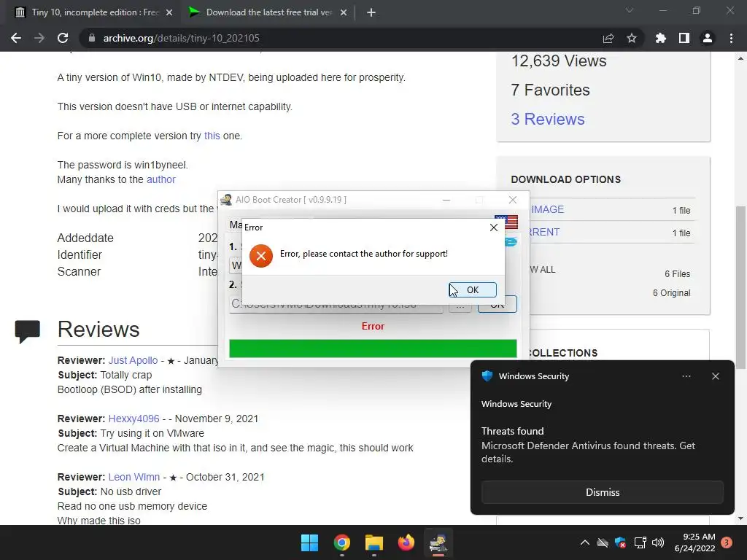This screenshot has width=747, height=560.
Task: Open Chrome extensions puzzle icon
Action: click(x=660, y=38)
